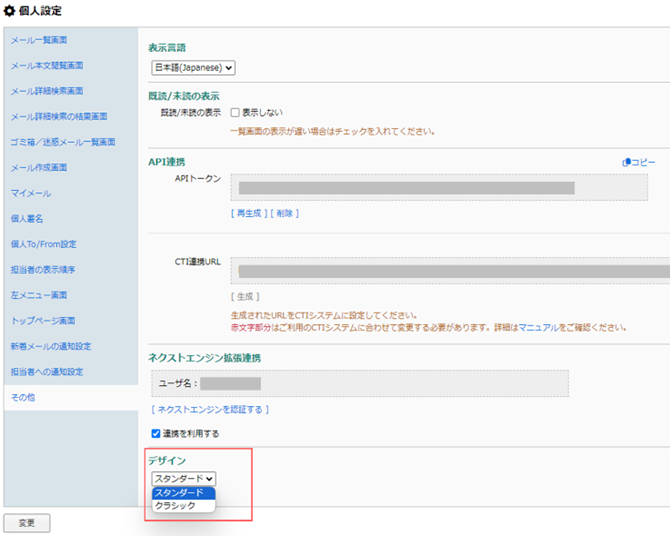Screen dimensions: 670x536
Task: Choose クラシック from the design list
Action: pos(176,506)
